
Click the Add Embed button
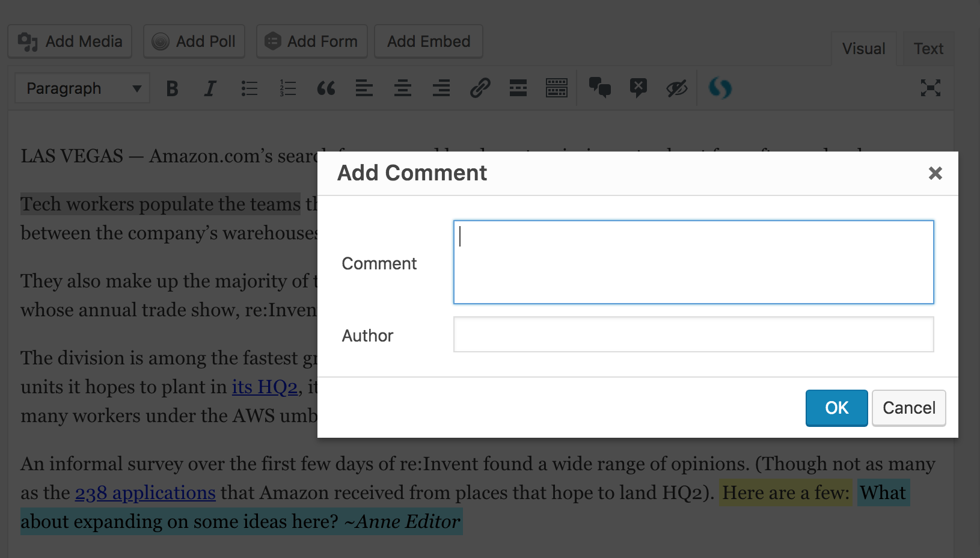[x=429, y=41]
